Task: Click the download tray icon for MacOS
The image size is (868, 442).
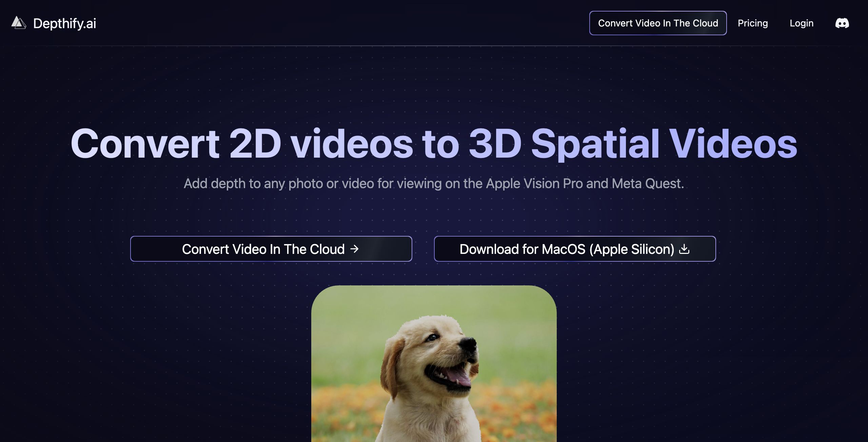Action: tap(684, 249)
